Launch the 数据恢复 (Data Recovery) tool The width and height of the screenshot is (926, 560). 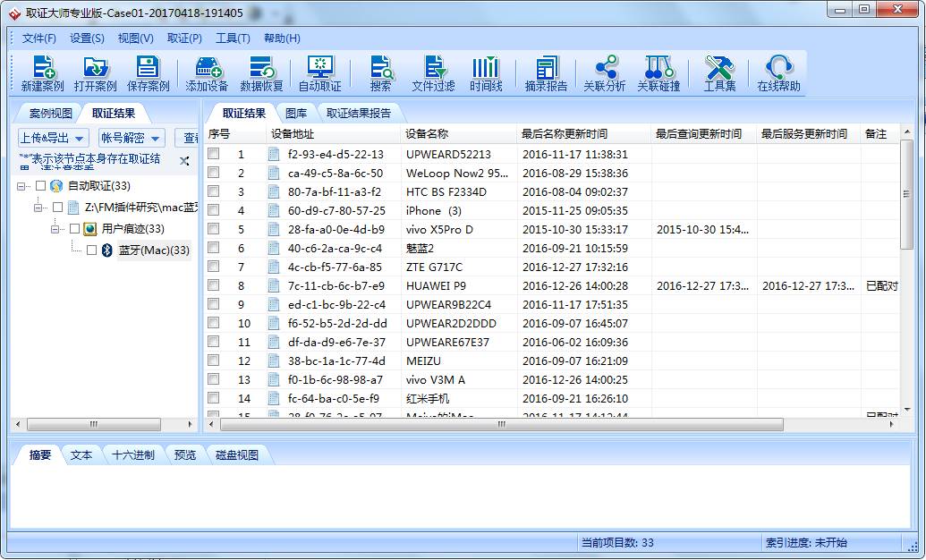point(261,73)
